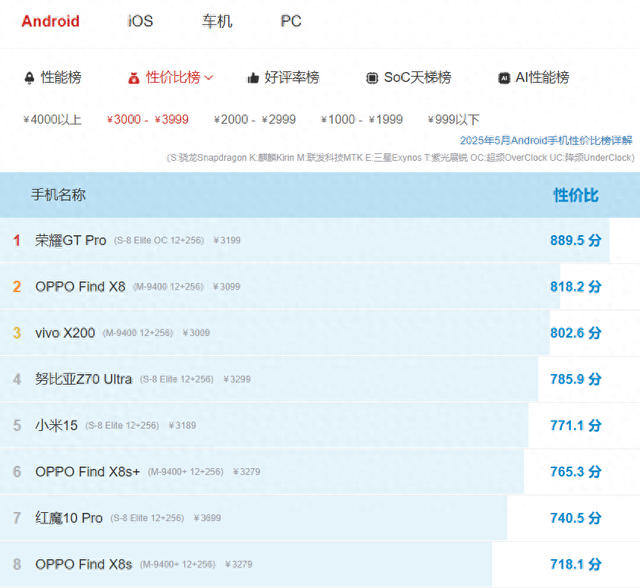Click the 889.5 分 score

coord(576,240)
